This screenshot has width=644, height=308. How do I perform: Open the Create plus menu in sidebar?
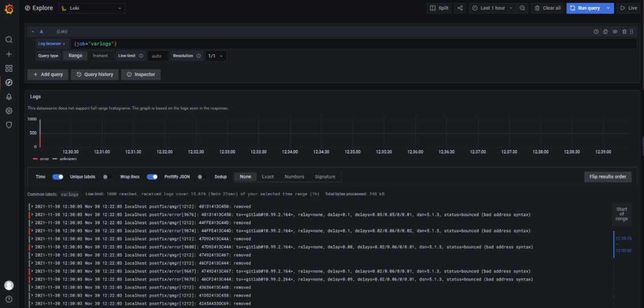[x=9, y=54]
